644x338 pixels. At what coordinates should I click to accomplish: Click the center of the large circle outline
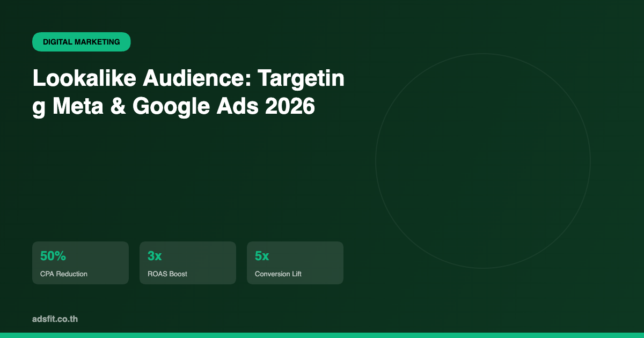pyautogui.click(x=483, y=161)
